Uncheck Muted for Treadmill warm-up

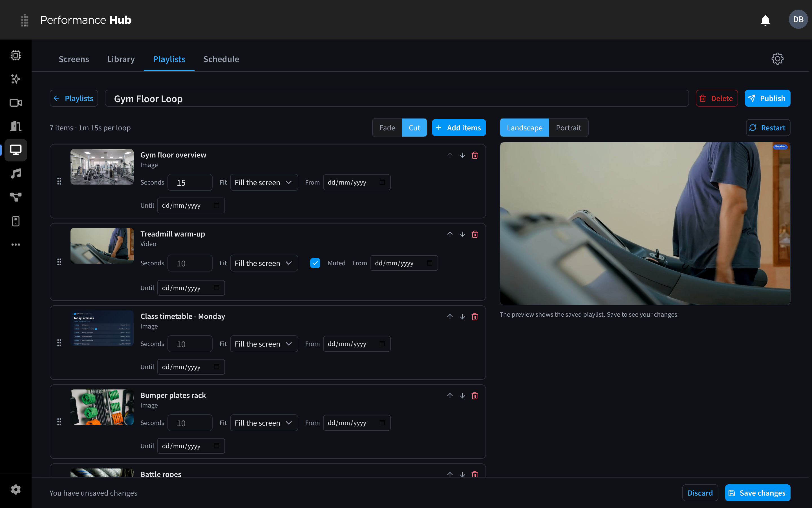click(x=315, y=263)
